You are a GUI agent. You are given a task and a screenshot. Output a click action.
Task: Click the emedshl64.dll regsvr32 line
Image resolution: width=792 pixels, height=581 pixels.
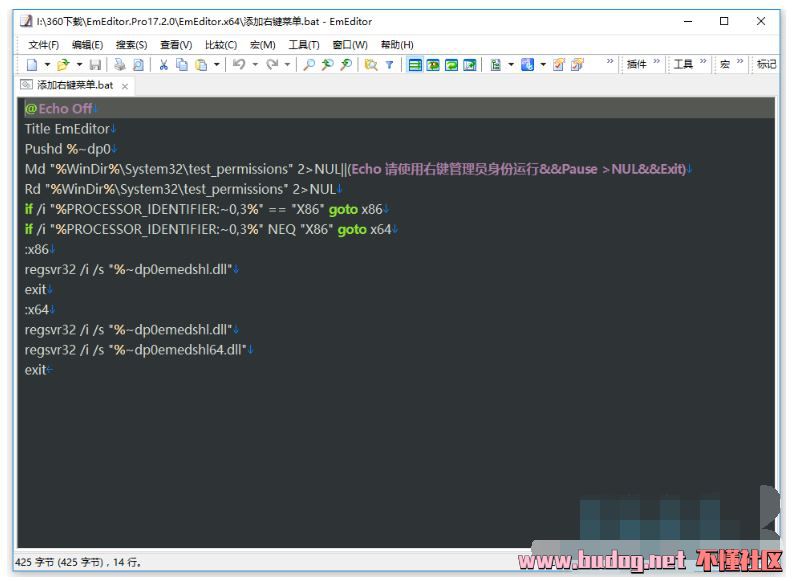coord(135,350)
